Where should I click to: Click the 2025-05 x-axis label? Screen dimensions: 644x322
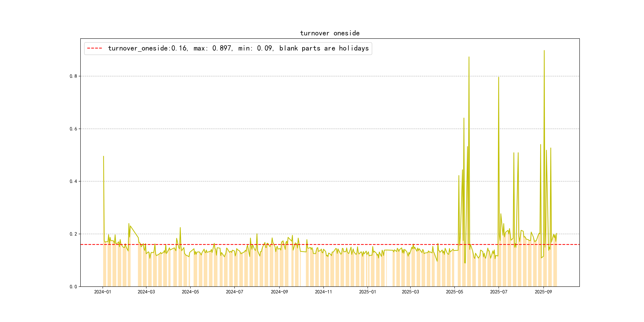455,292
